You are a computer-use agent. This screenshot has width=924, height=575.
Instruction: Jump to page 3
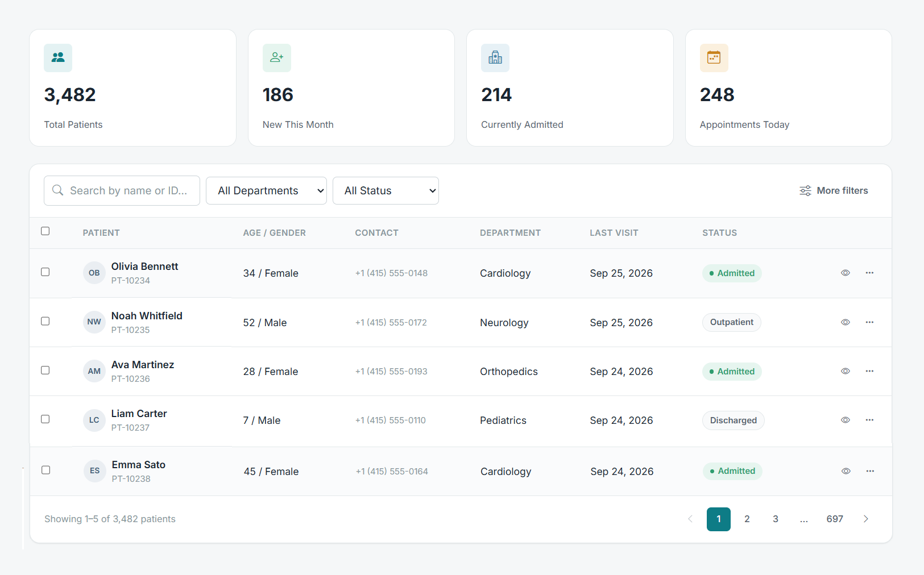[776, 519]
